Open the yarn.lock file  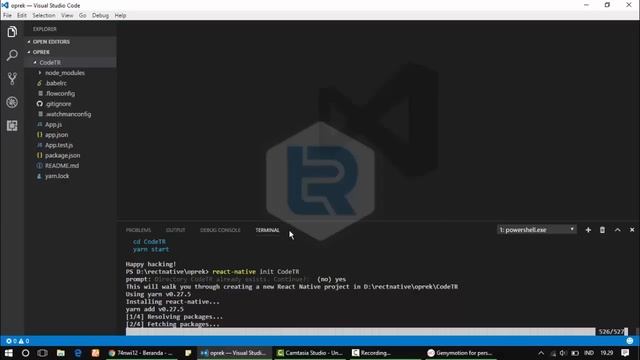[70, 176]
